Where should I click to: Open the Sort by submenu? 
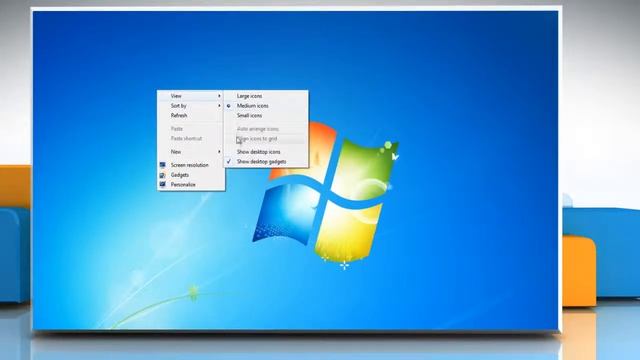click(191, 106)
